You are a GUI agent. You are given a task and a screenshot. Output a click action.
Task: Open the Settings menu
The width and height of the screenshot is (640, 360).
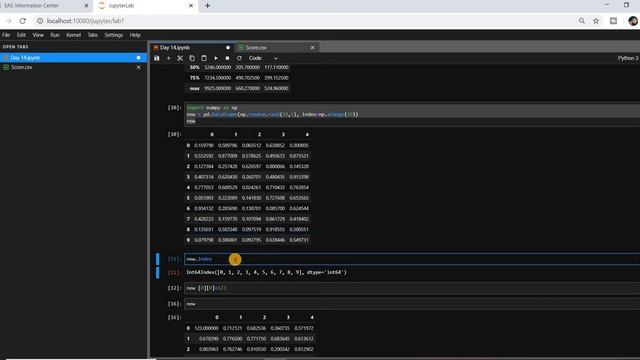(x=113, y=35)
